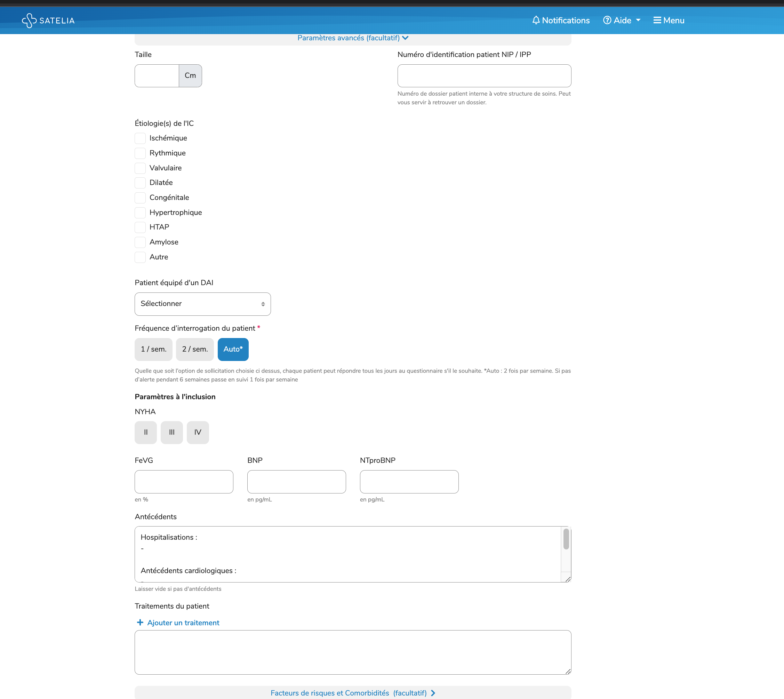
Task: Choose NYHA class III
Action: [172, 432]
